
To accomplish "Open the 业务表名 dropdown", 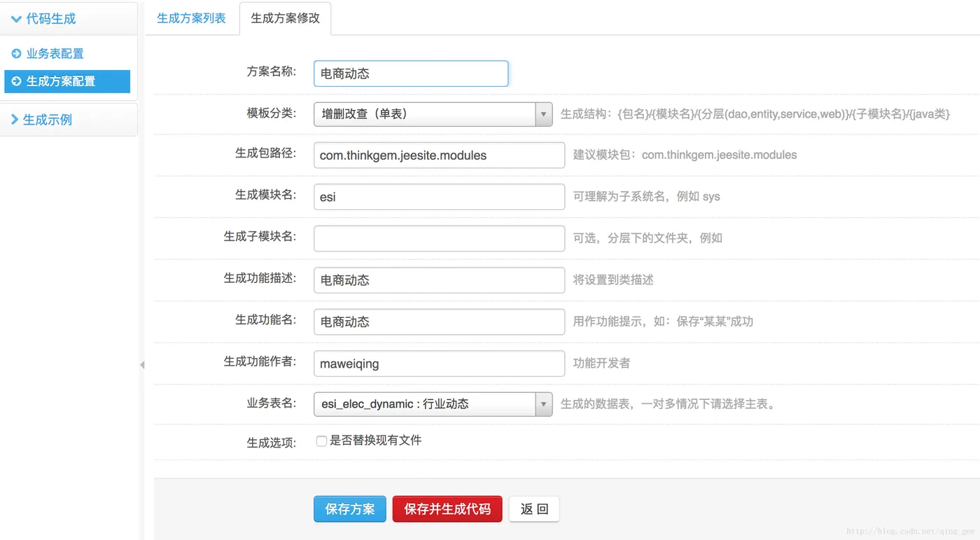I will [544, 403].
